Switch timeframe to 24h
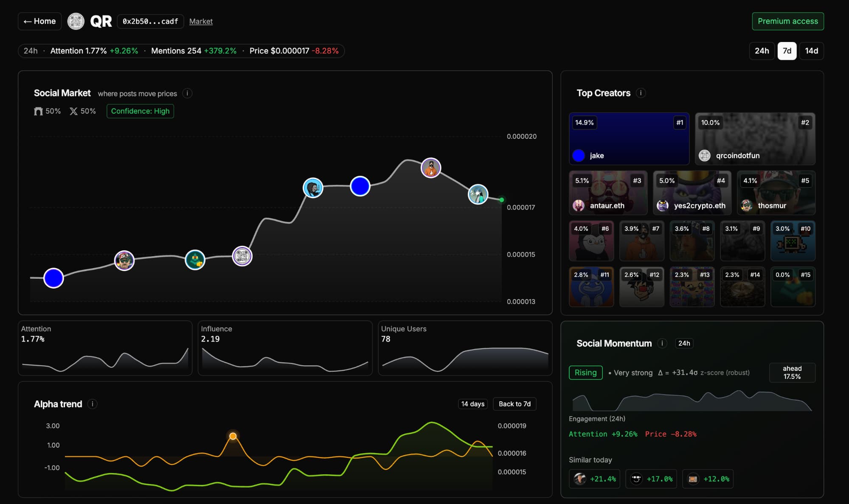Screen dimensions: 849x504 (x=762, y=51)
